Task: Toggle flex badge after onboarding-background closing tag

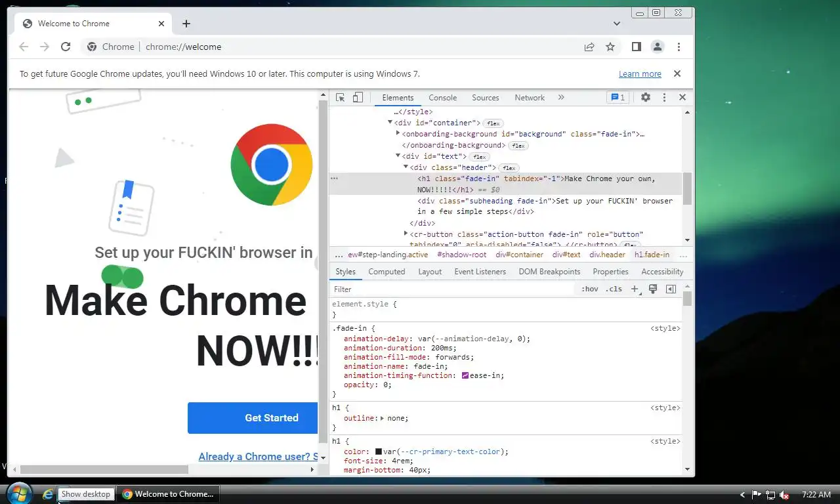Action: (x=518, y=146)
